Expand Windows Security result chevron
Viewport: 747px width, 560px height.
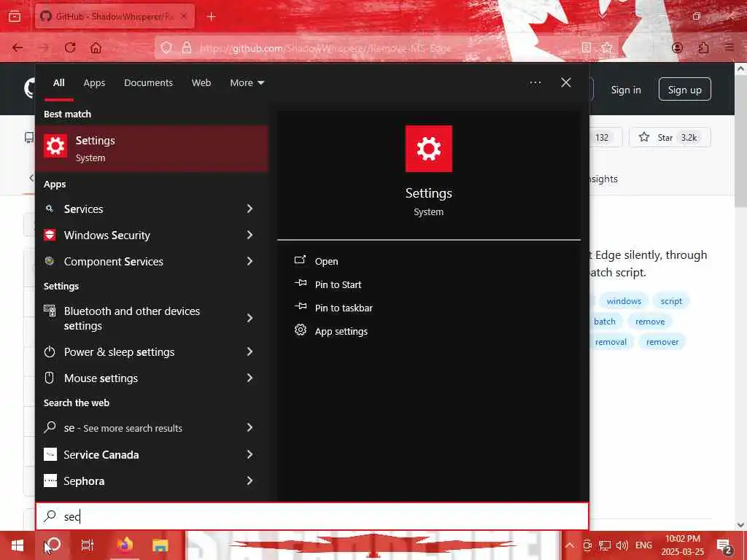[x=249, y=235]
